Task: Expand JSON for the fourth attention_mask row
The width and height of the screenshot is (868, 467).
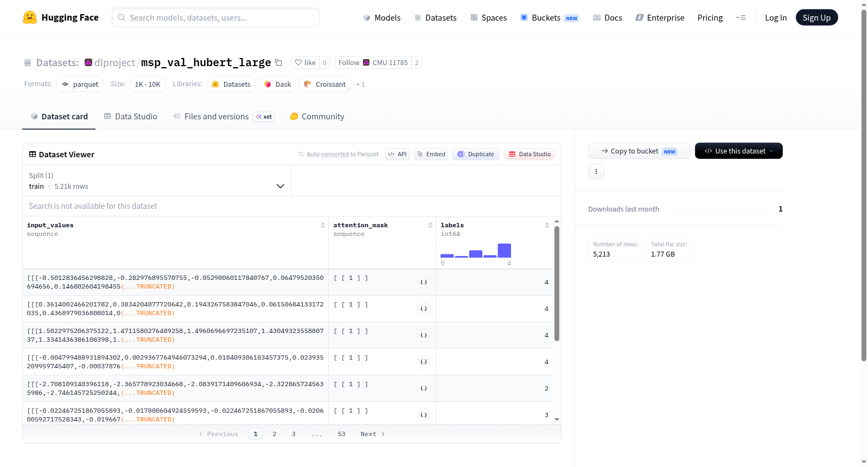Action: pyautogui.click(x=424, y=362)
